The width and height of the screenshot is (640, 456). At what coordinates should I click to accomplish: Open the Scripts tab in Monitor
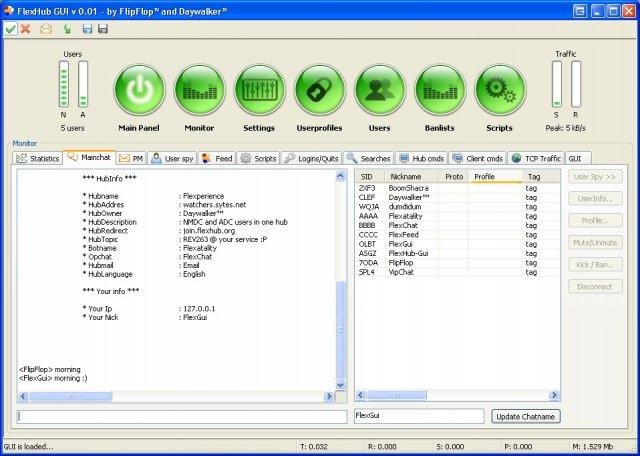click(x=258, y=158)
